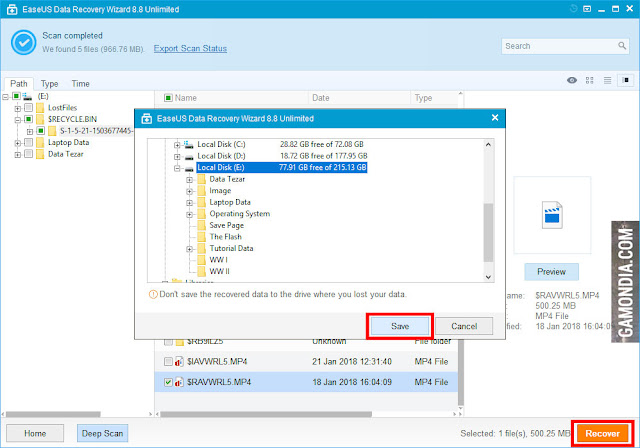Start a Deep Scan

tap(102, 433)
